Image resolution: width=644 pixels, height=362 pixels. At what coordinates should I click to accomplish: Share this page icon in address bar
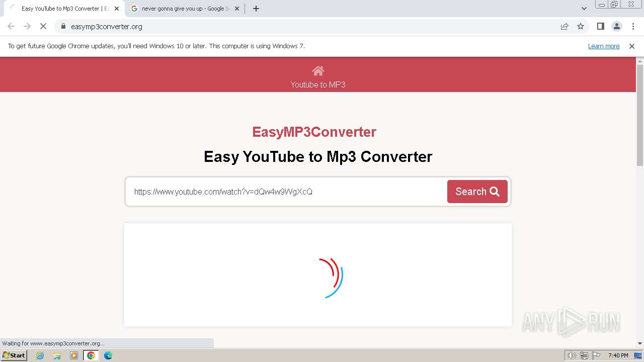pyautogui.click(x=565, y=26)
